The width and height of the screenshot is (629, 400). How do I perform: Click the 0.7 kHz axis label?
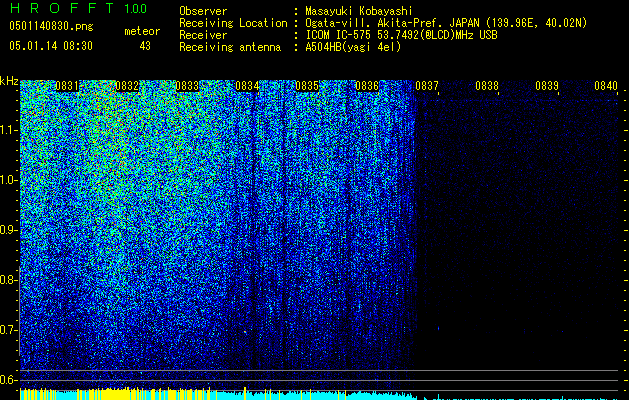point(9,330)
